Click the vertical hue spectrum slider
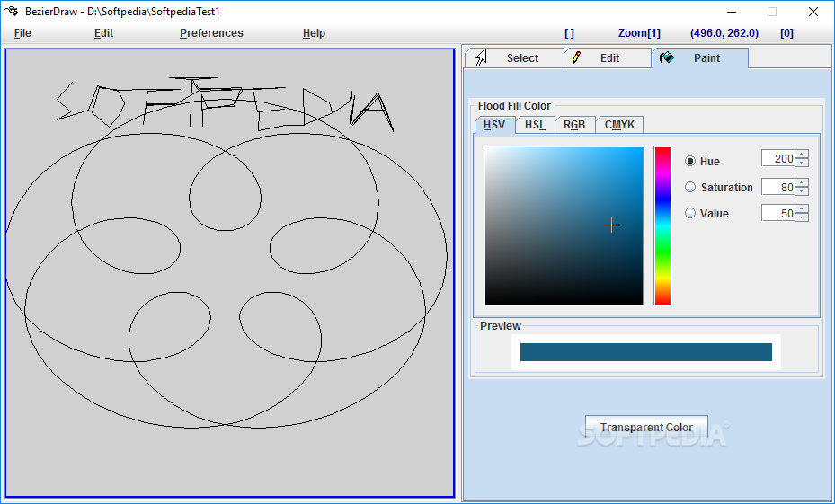Screen dimensions: 835x504 coord(662,225)
